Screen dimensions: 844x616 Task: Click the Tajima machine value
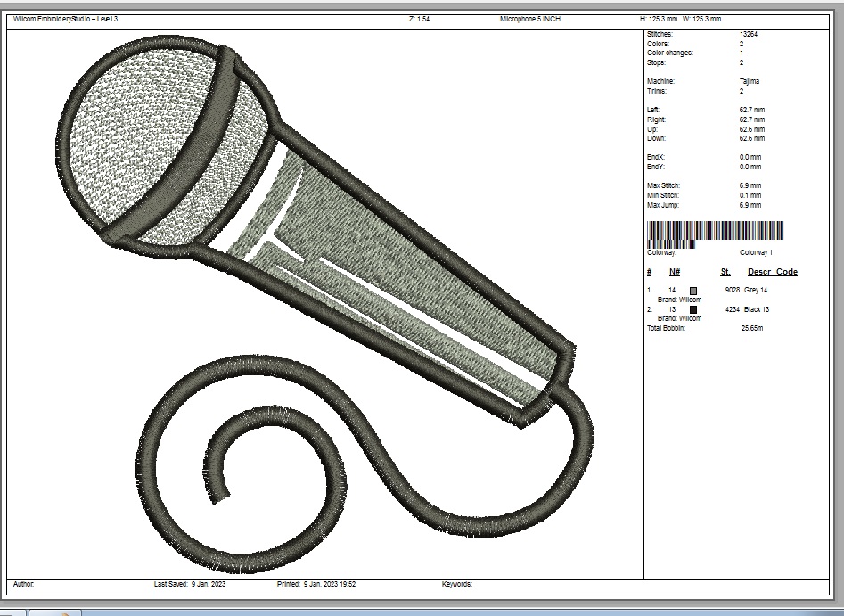click(750, 81)
